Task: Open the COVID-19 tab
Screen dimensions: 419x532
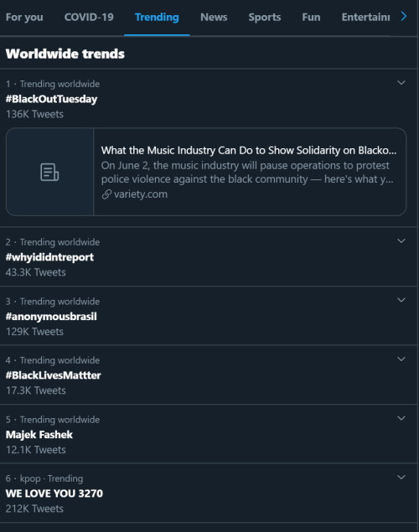Action: (89, 17)
